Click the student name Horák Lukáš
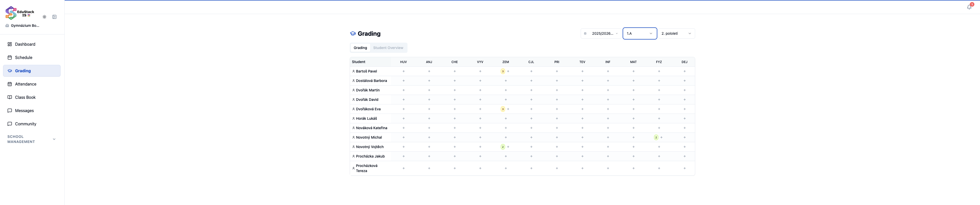Image resolution: width=980 pixels, height=205 pixels. point(366,119)
